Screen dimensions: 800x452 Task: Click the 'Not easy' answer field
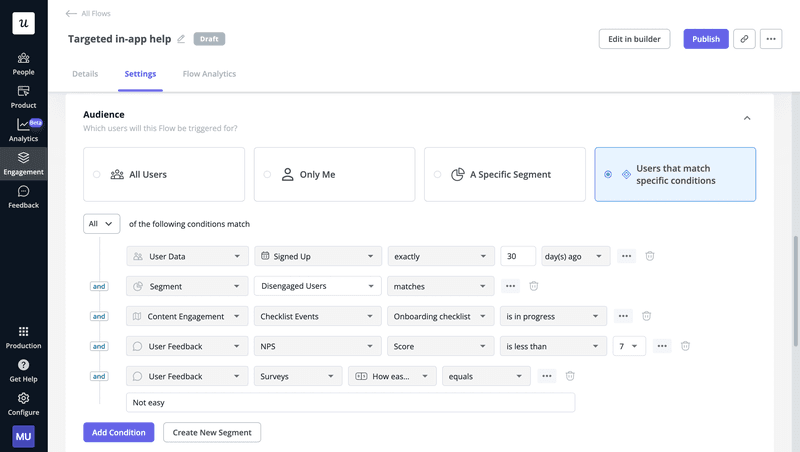click(351, 403)
